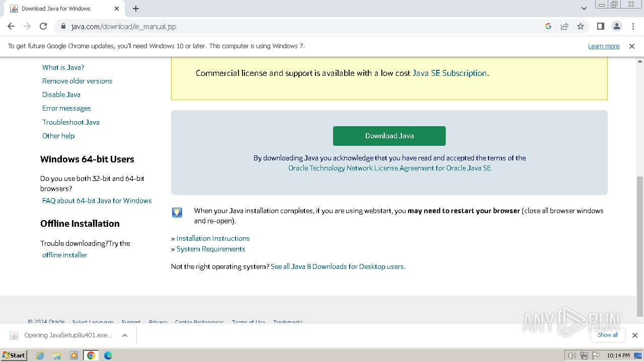The image size is (644, 362).
Task: Click the address bar URL
Action: click(124, 27)
